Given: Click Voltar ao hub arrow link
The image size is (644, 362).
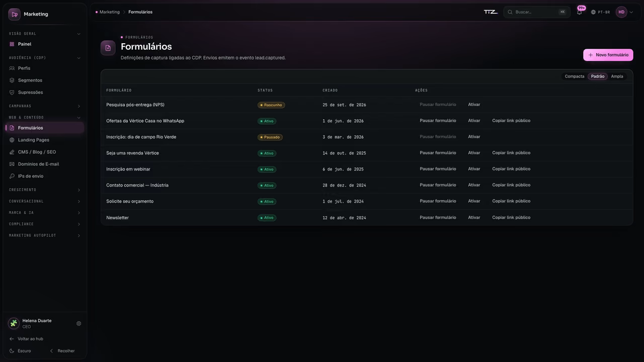Looking at the screenshot, I should pyautogui.click(x=27, y=339).
